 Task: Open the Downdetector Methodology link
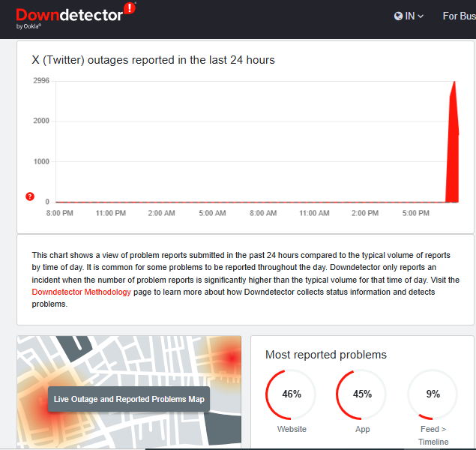(81, 292)
